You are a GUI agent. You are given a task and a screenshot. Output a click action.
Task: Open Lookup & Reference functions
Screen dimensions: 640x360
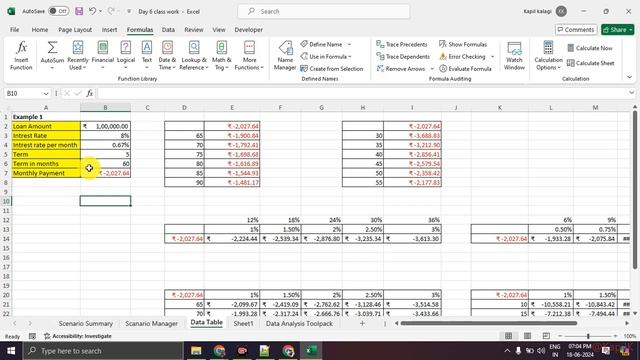click(x=194, y=56)
